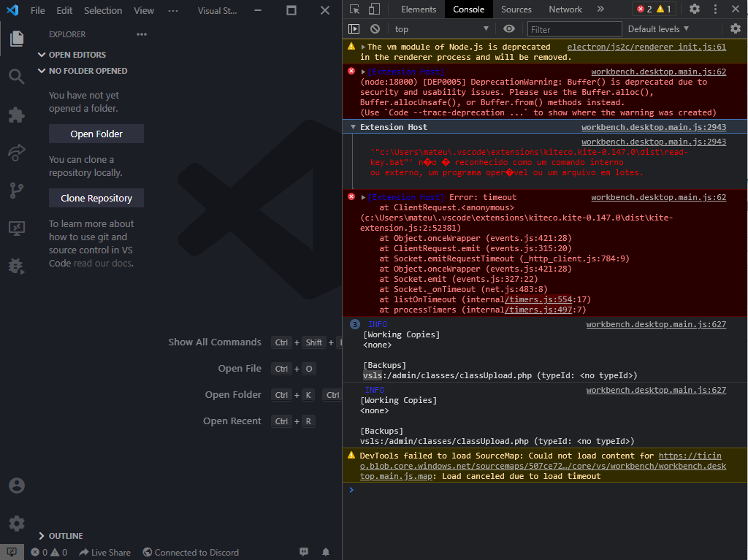The height and width of the screenshot is (560, 748).
Task: Open the View menu
Action: pos(143,9)
